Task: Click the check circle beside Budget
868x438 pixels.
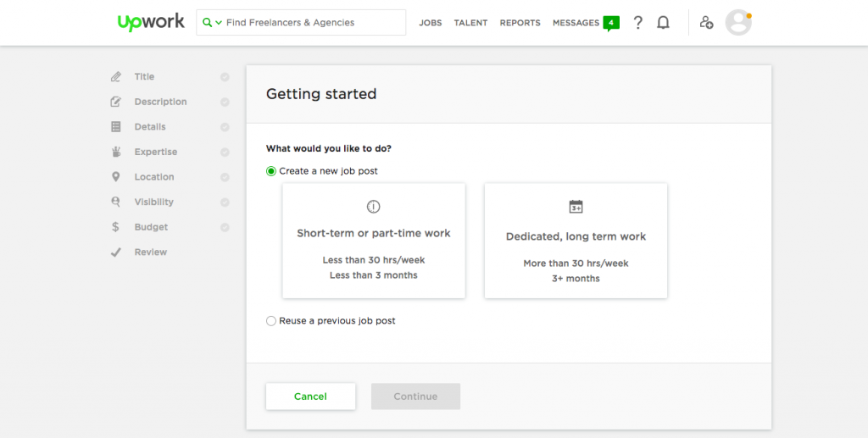Action: (225, 227)
